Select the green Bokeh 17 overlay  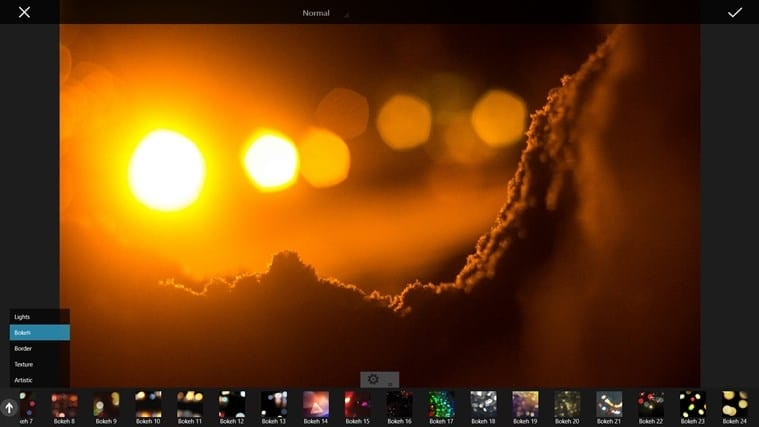[x=442, y=404]
